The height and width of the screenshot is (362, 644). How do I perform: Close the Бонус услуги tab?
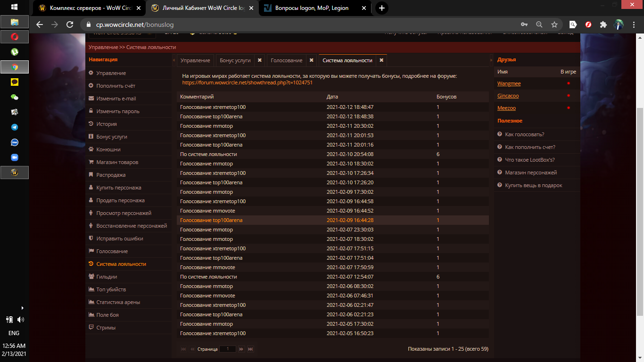pyautogui.click(x=259, y=60)
